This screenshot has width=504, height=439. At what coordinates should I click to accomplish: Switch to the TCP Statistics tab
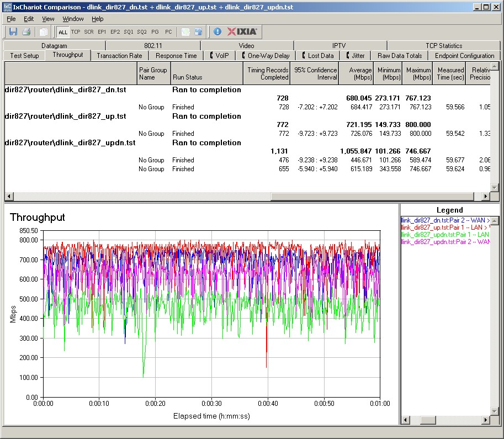[x=444, y=46]
